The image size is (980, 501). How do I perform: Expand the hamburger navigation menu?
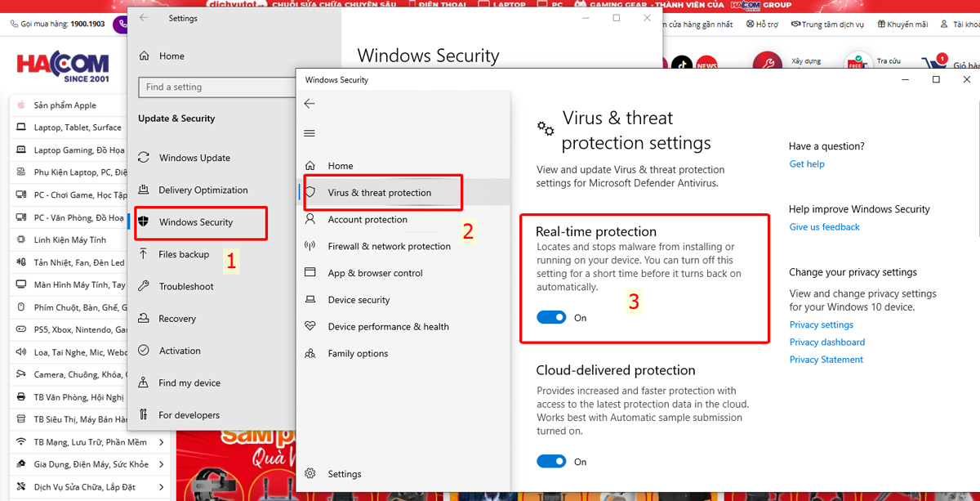(309, 133)
